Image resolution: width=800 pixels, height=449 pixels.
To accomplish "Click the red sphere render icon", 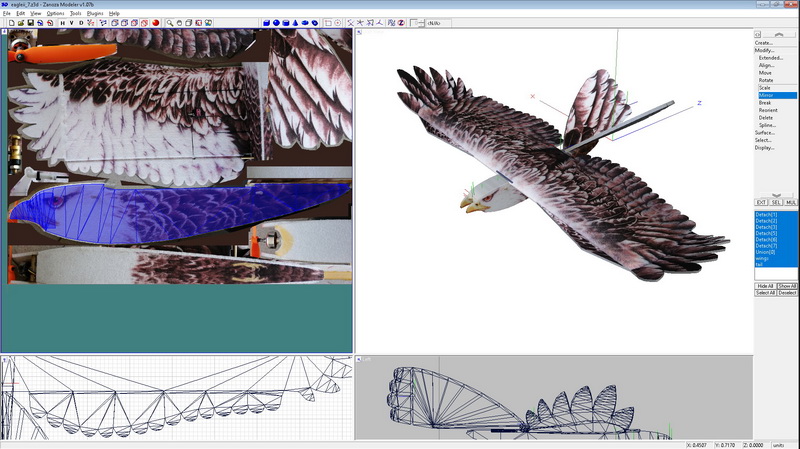I will pos(156,22).
